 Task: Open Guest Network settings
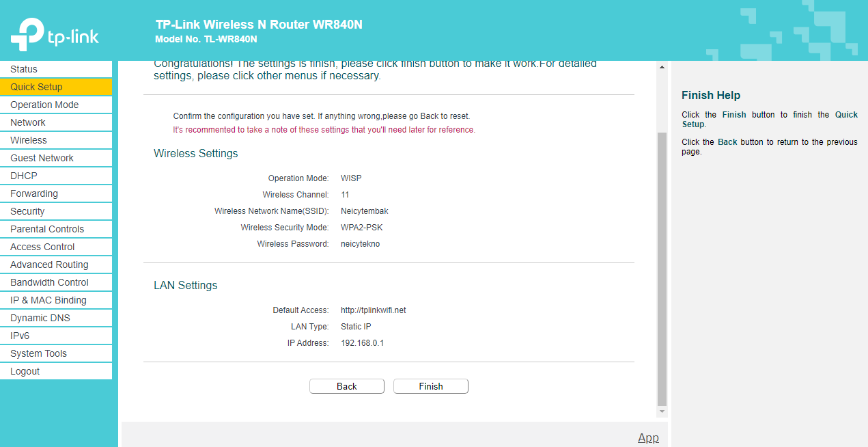pos(56,158)
